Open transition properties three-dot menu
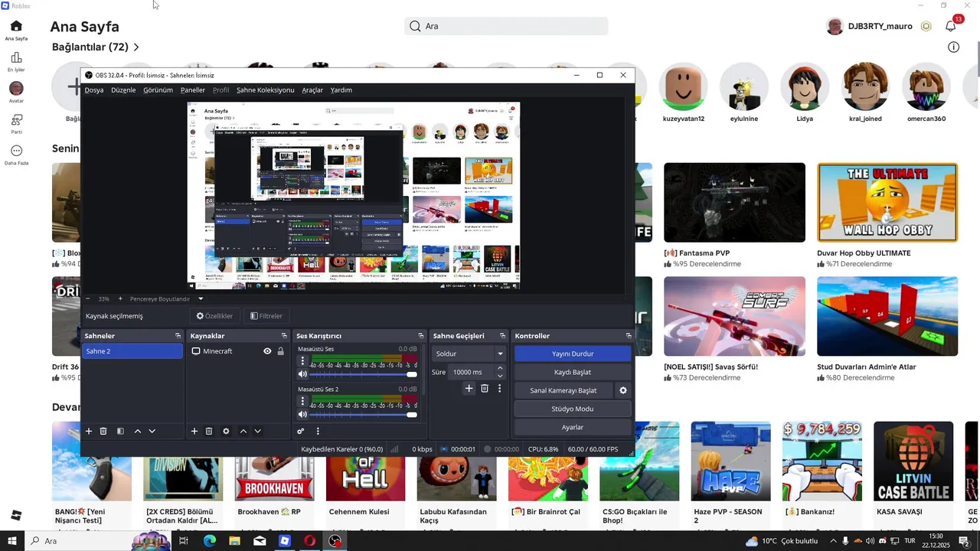 coord(499,389)
